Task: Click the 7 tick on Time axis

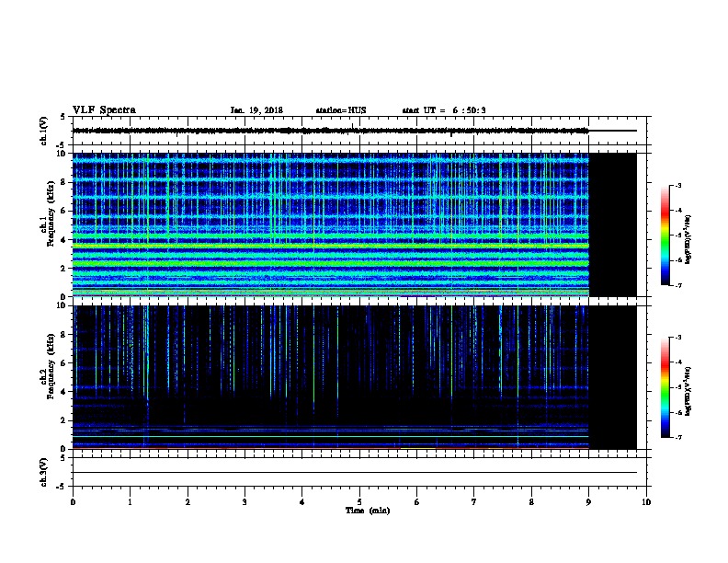Action: 474,502
